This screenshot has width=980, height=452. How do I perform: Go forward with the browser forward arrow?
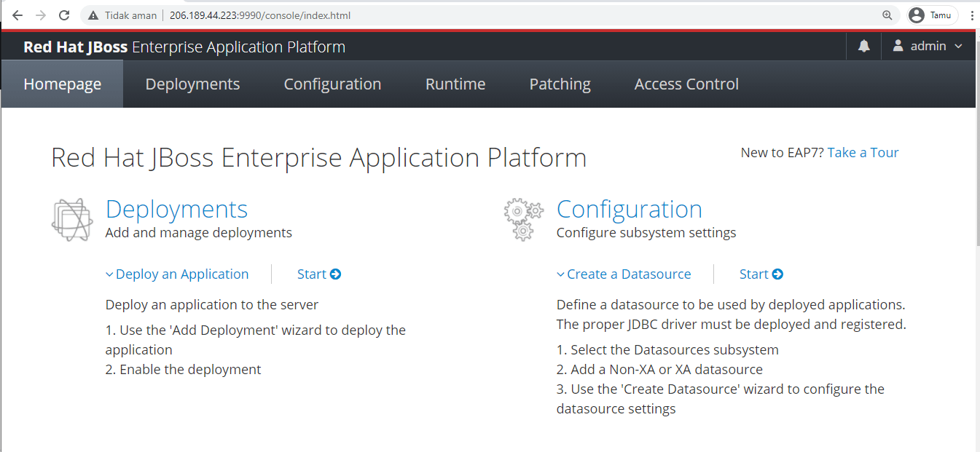click(x=41, y=15)
